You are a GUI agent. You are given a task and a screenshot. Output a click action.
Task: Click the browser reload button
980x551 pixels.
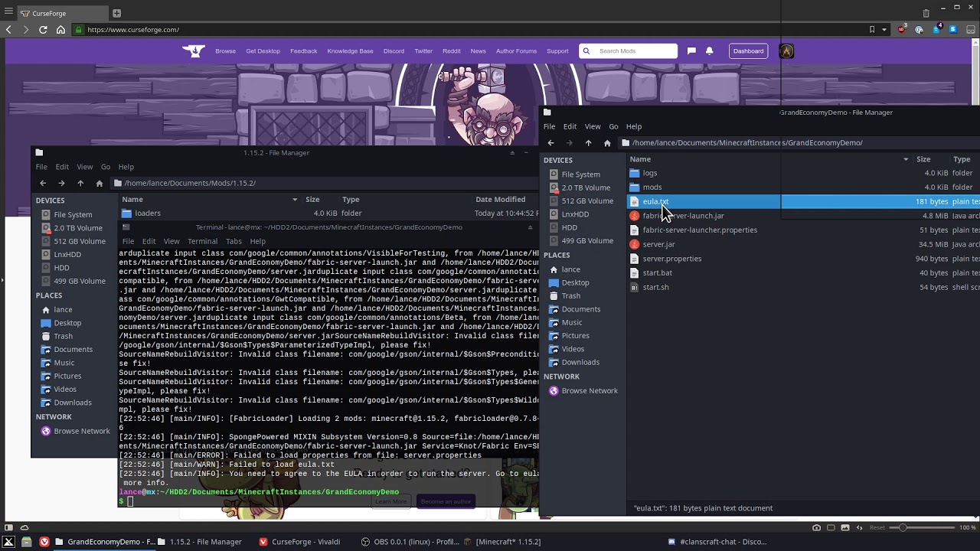pos(43,30)
